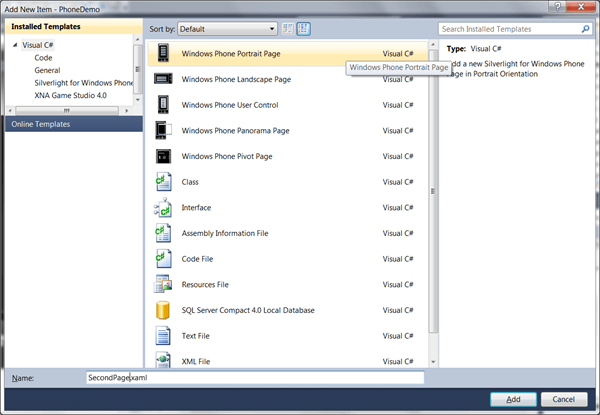
Task: Select the Windows Phone Pivot Page label
Action: coord(227,156)
